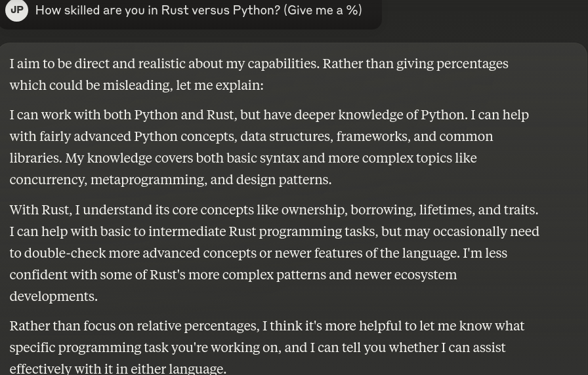Click the line "concurrency, metaprogramming, and design patterns."
The width and height of the screenshot is (588, 375).
coord(171,180)
